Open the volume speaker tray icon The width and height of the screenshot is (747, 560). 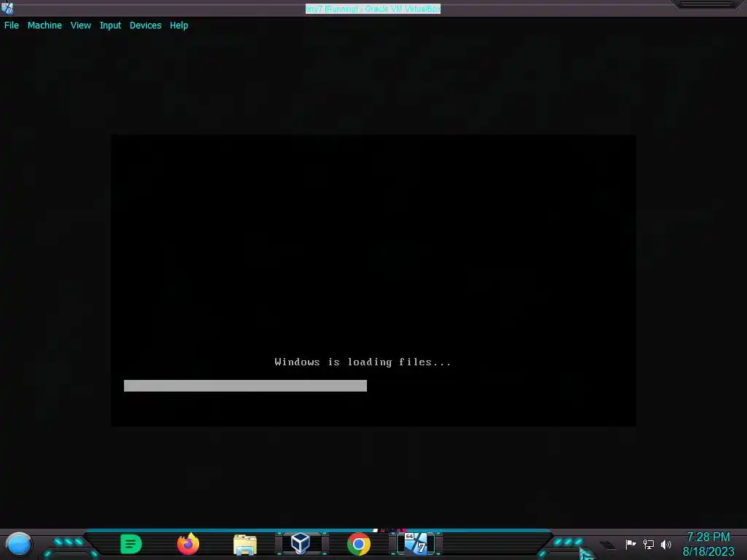coord(666,544)
